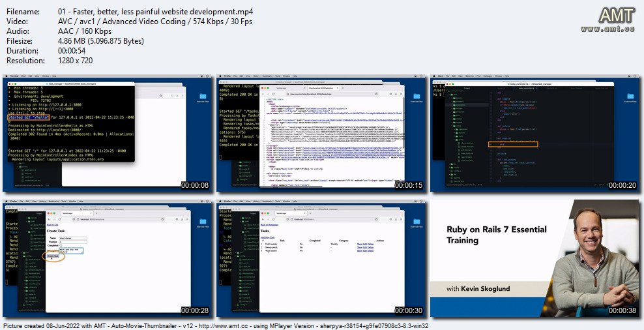Click 'Processing by MainController#hello as HTML' line
The width and height of the screenshot is (644, 330).
pyautogui.click(x=51, y=126)
